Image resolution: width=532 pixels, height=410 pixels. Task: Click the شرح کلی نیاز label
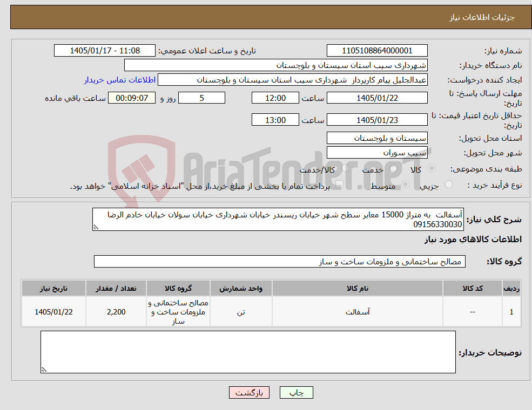494,220
